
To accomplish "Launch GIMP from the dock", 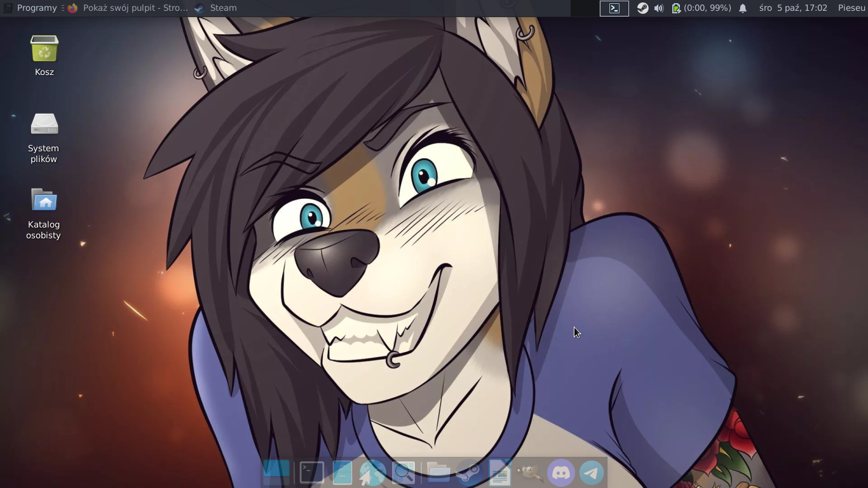I will coord(529,473).
